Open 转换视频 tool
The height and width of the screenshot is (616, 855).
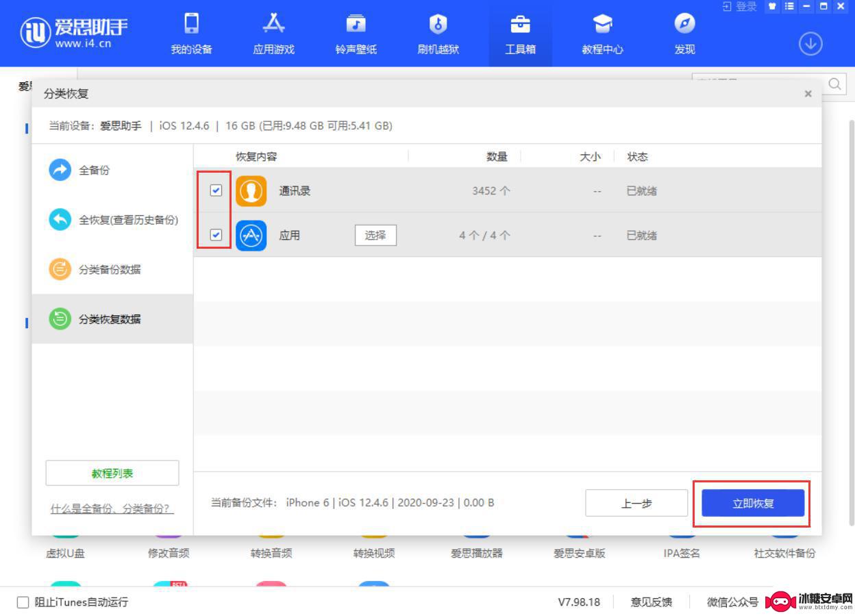pyautogui.click(x=374, y=553)
